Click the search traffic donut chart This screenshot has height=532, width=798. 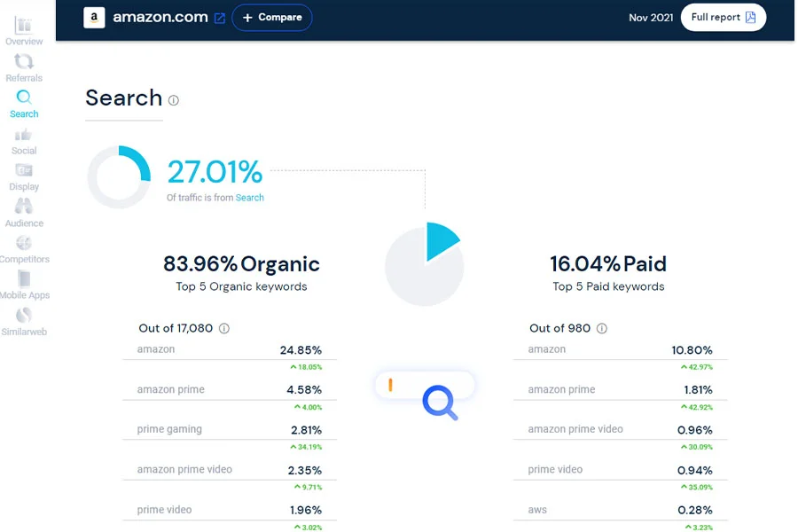(x=119, y=177)
